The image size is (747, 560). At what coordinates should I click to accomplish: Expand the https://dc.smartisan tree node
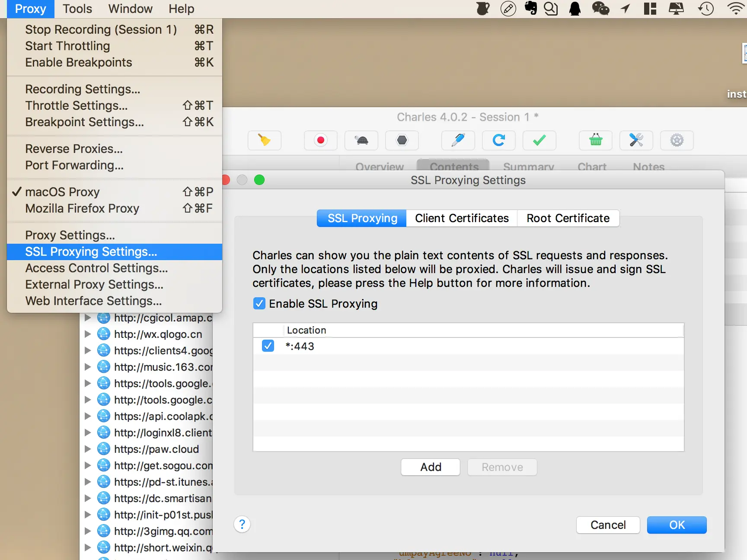(x=88, y=498)
